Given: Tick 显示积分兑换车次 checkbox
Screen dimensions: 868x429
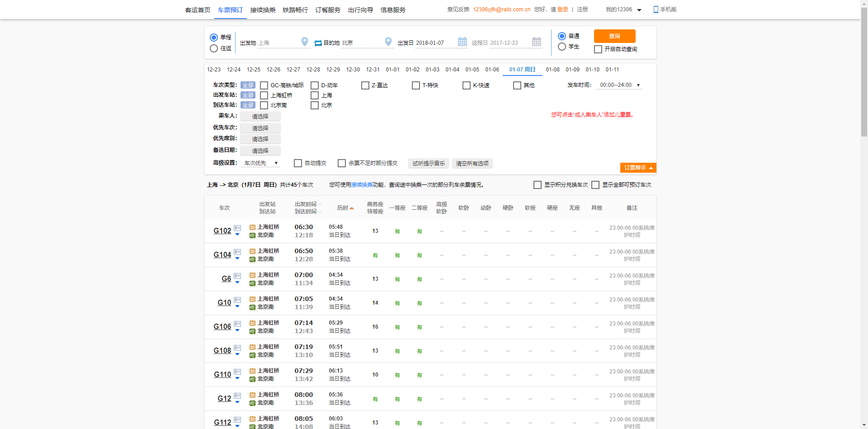Looking at the screenshot, I should [x=538, y=185].
